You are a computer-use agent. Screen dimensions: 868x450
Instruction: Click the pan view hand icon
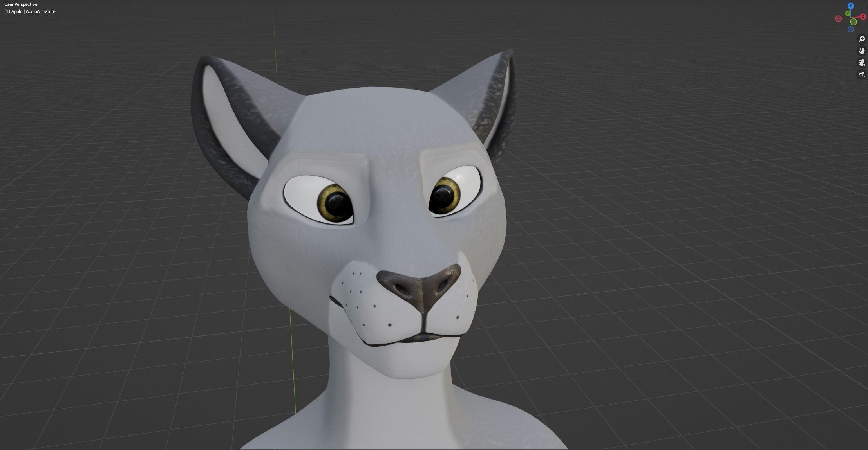pos(862,51)
